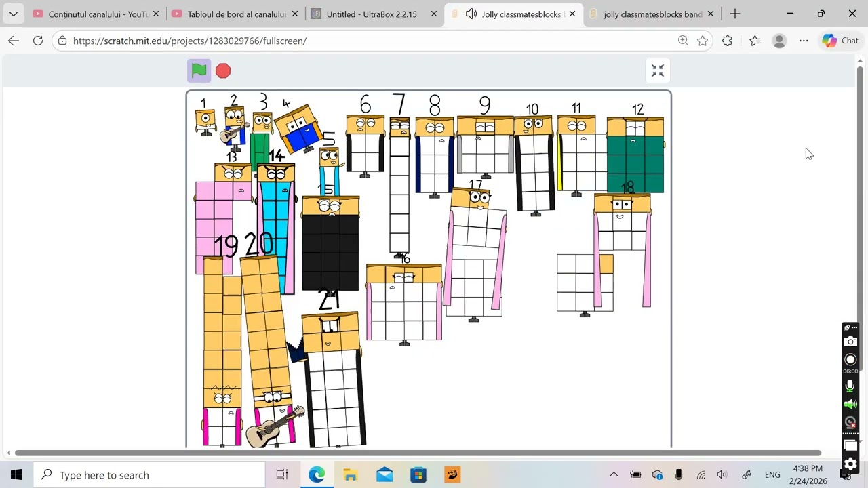Close the Tabloul de bord tab
The image size is (868, 488).
[294, 14]
